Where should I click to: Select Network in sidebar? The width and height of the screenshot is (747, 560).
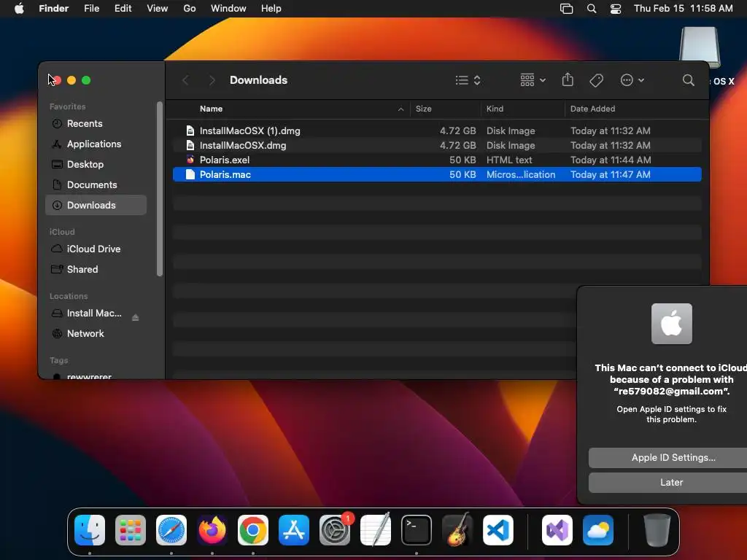pyautogui.click(x=96, y=334)
